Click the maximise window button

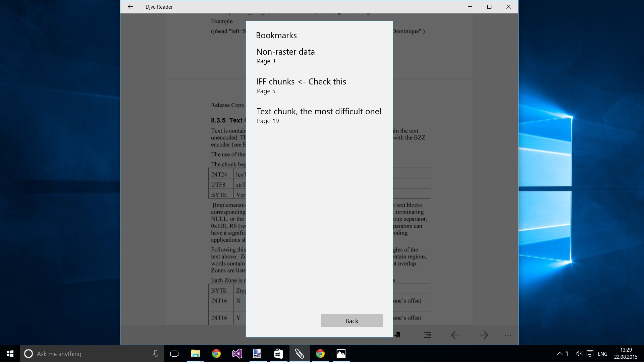[489, 7]
